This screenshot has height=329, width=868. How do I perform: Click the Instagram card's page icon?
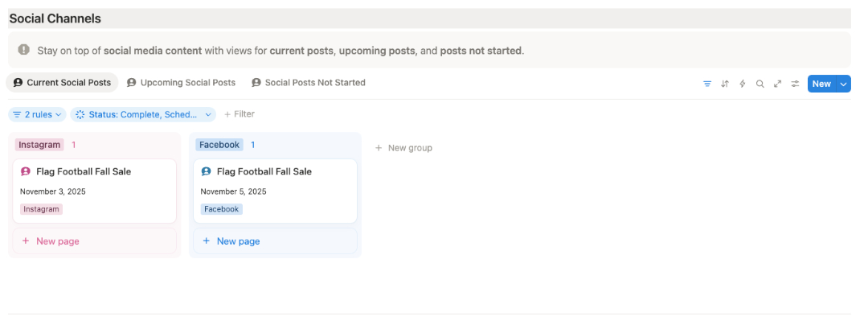point(26,171)
